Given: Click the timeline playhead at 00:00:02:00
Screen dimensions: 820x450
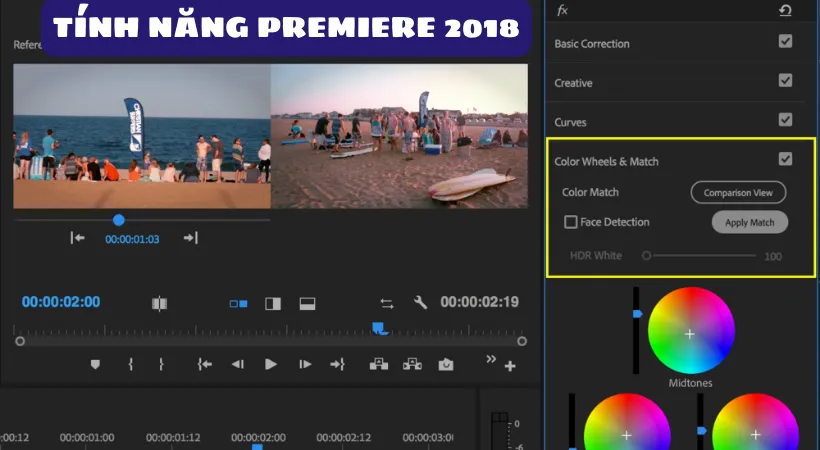Looking at the screenshot, I should click(x=257, y=447).
